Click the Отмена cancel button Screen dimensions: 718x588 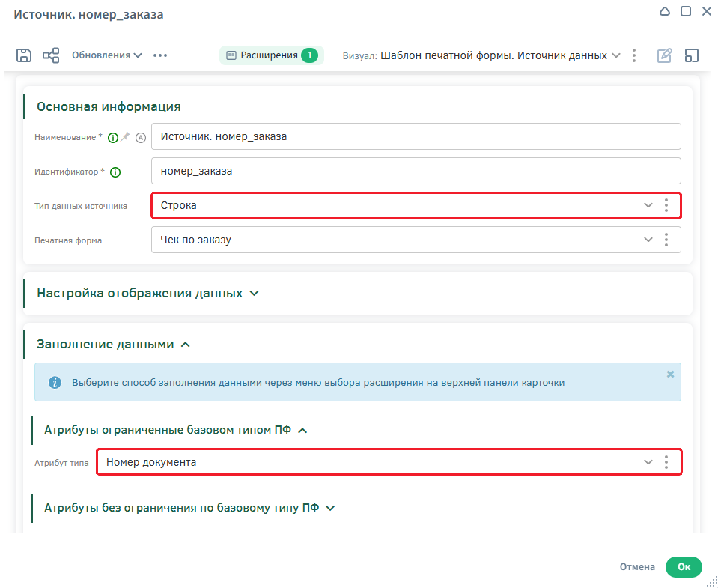pos(637,567)
